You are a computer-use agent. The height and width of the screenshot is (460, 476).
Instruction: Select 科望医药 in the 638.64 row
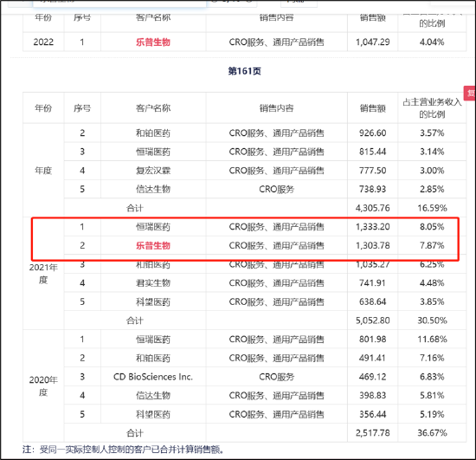click(153, 302)
